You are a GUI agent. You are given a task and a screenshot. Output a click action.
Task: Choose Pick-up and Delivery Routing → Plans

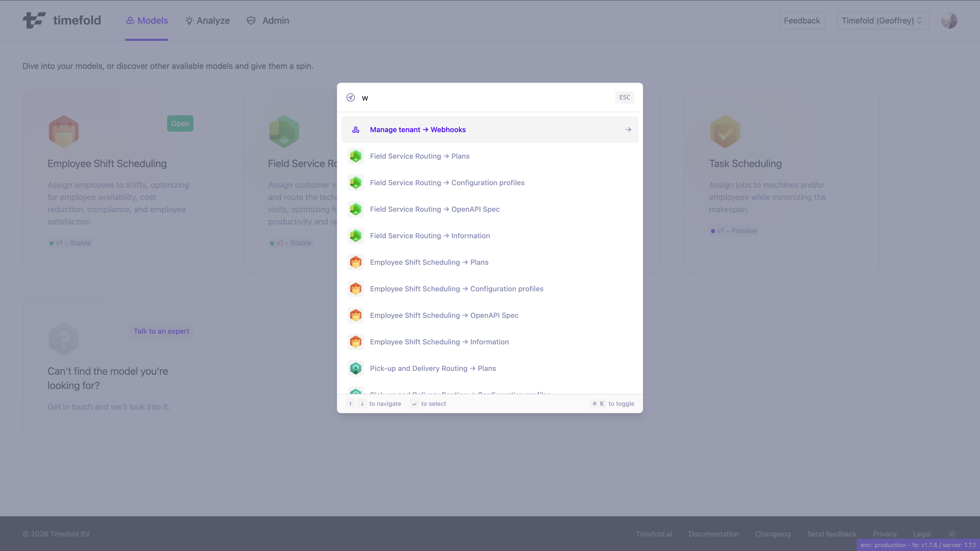coord(490,368)
